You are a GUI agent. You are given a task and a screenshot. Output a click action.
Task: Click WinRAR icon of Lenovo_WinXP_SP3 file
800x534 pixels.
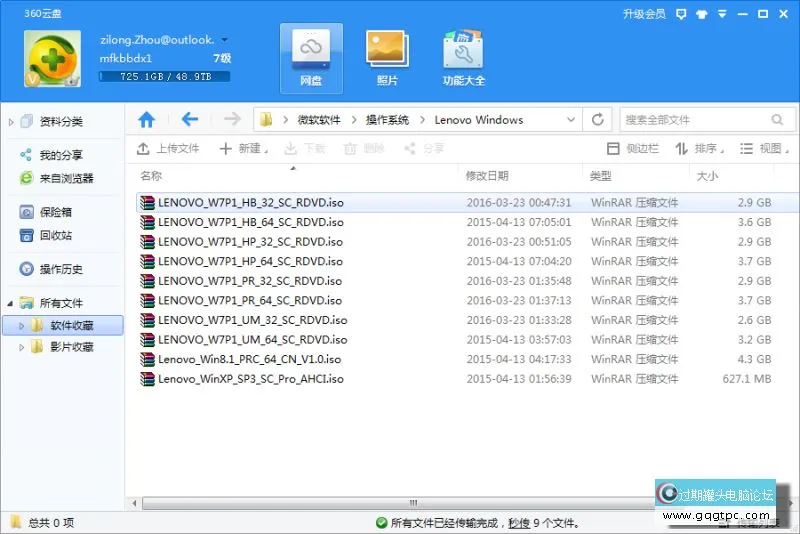[x=147, y=379]
